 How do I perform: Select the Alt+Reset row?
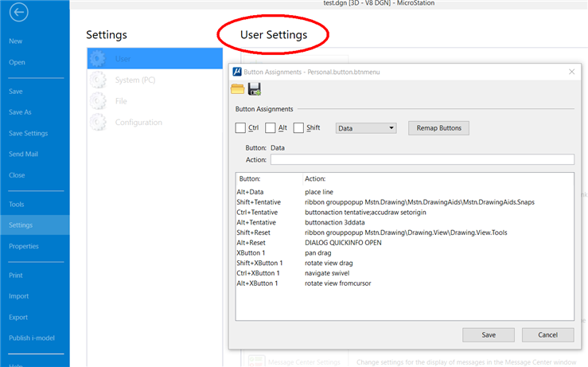tap(405, 243)
